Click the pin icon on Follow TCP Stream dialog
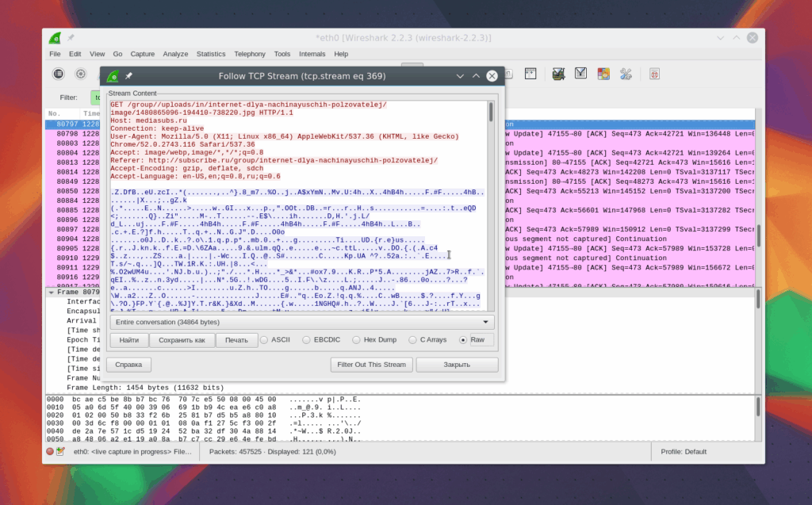 (x=129, y=76)
